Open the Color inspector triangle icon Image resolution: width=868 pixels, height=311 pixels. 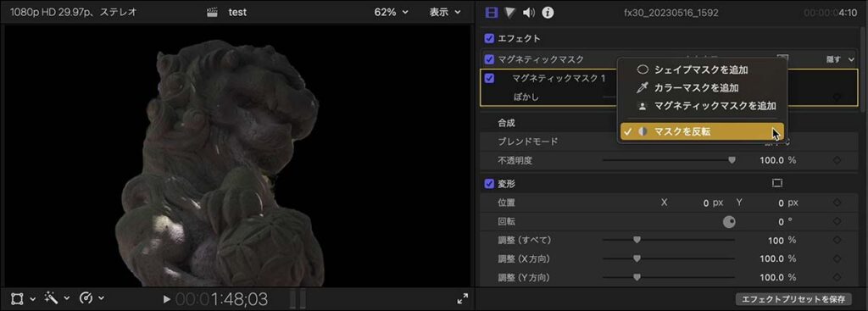point(509,12)
